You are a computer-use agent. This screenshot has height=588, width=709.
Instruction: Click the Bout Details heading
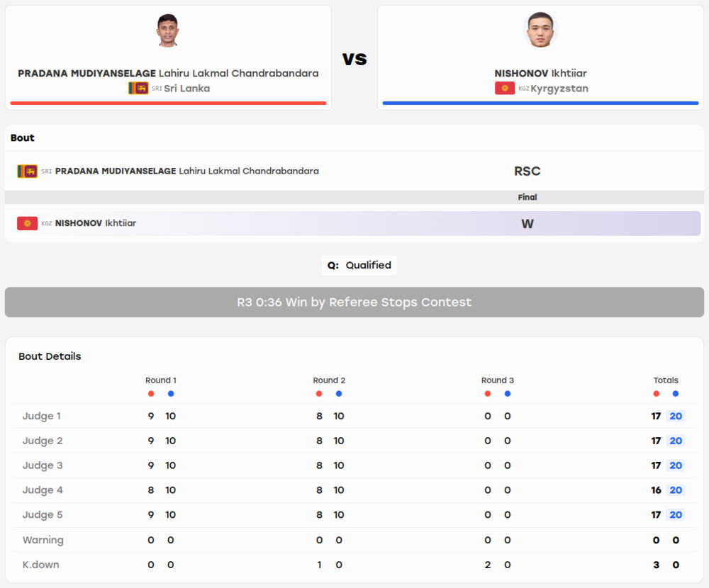click(50, 356)
